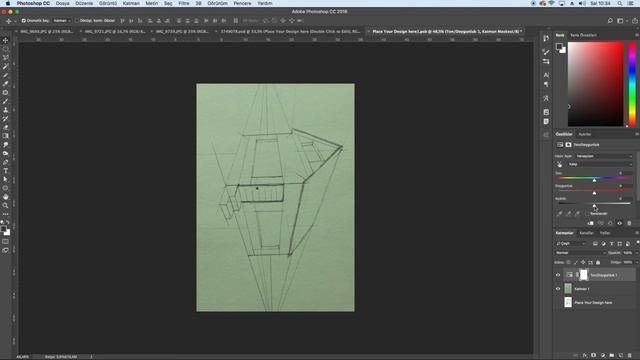
Task: Select the Move tool in toolbar
Action: (x=5, y=40)
